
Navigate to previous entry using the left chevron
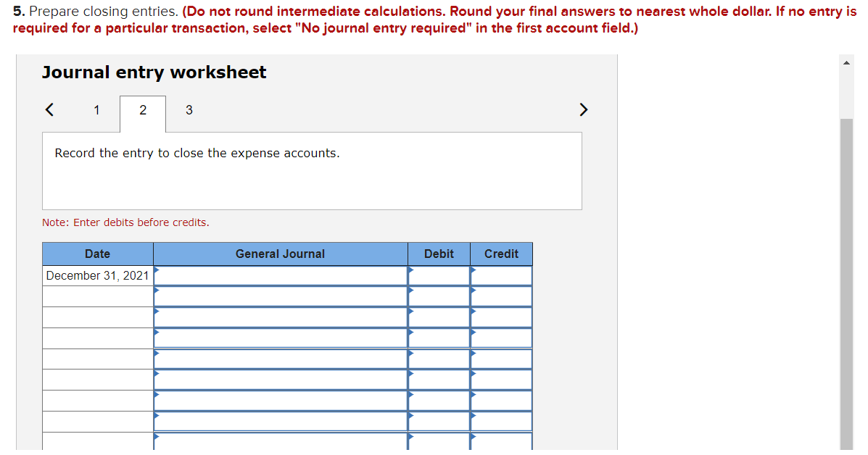pos(49,109)
